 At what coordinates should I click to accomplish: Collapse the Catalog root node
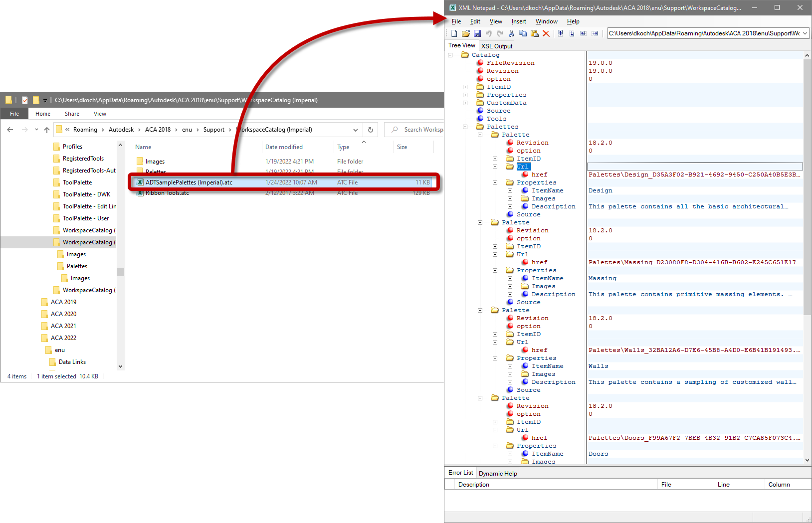click(450, 55)
